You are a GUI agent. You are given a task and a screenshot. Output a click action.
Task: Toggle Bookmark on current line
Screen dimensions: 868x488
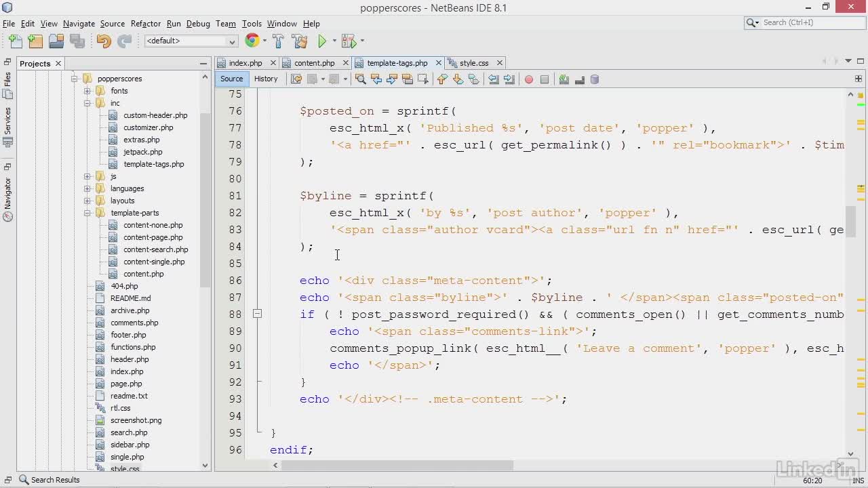(x=474, y=79)
